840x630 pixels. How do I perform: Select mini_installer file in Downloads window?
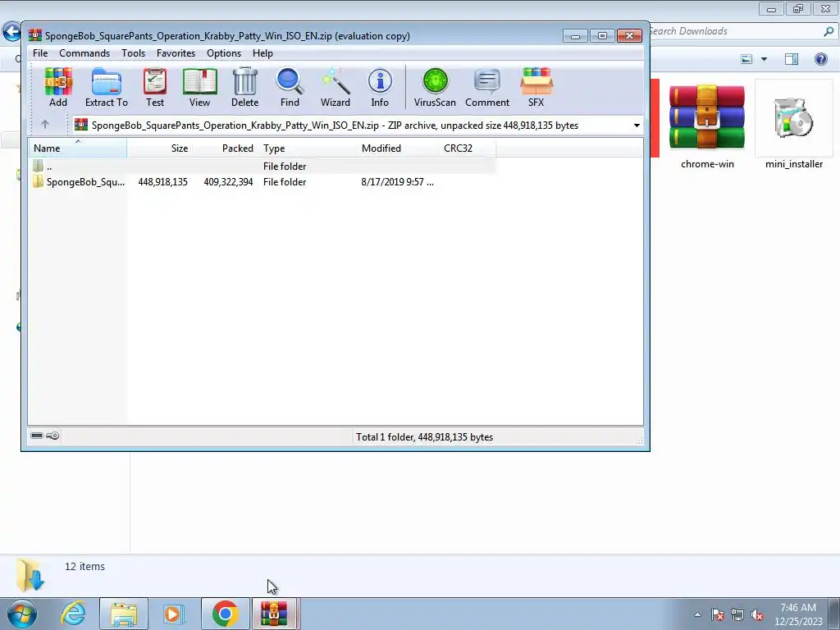coord(794,126)
